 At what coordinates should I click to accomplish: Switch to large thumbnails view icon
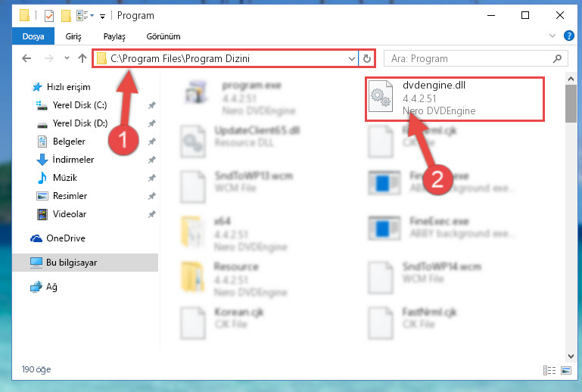(x=566, y=370)
